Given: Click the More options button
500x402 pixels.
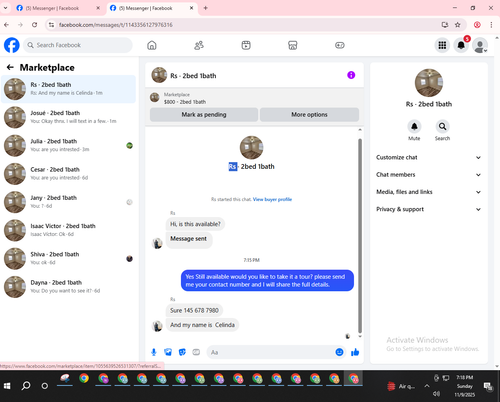Looking at the screenshot, I should coord(309,114).
